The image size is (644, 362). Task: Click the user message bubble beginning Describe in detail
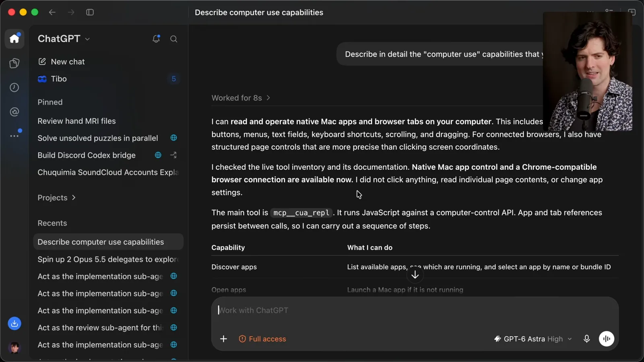click(440, 54)
